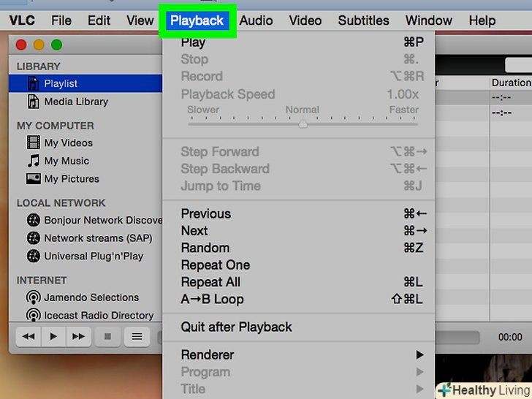Click the Playback Speed slider handle
532x399 pixels.
303,123
